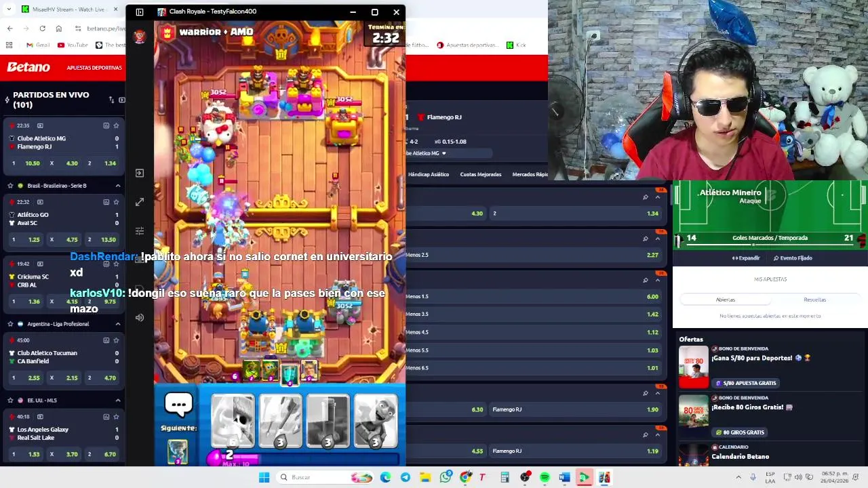Favorite the Club Atletico Tucuman match star
Image resolution: width=868 pixels, height=488 pixels.
tap(116, 340)
